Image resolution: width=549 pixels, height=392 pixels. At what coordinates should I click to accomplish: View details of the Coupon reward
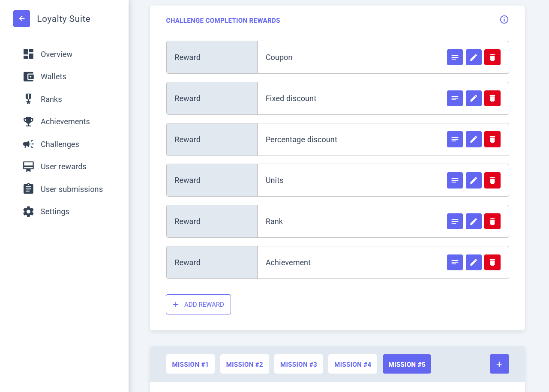(455, 57)
